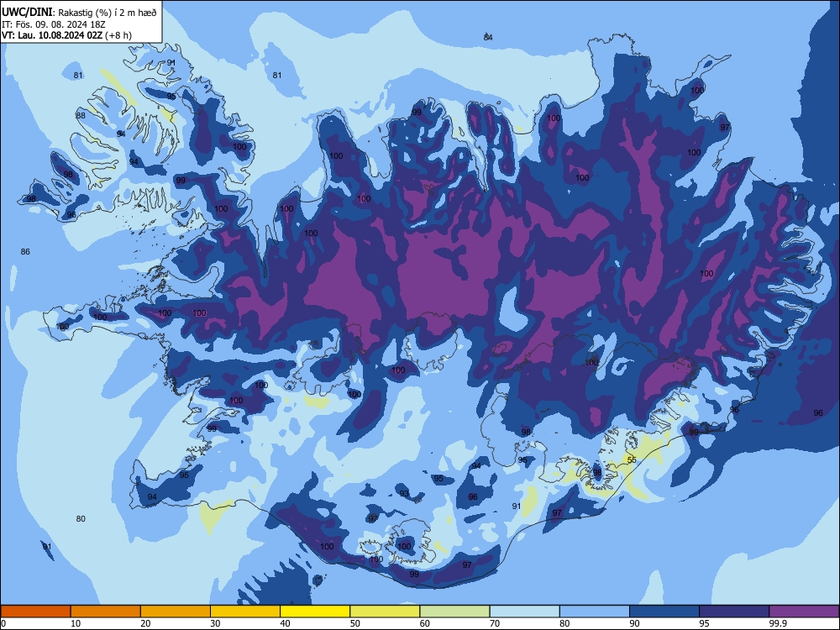Click the 'Rakastig (%) í 2 m hæð' label
The width and height of the screenshot is (840, 630).
point(108,13)
